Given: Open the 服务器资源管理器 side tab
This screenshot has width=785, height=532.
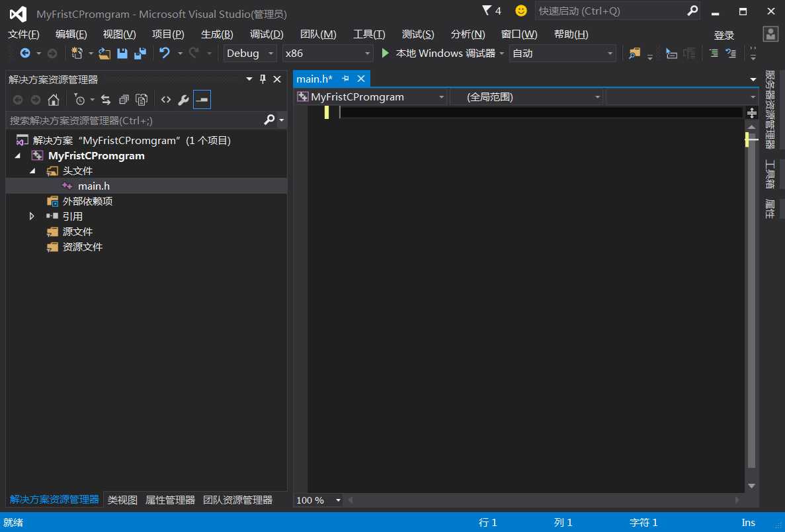Looking at the screenshot, I should point(770,110).
